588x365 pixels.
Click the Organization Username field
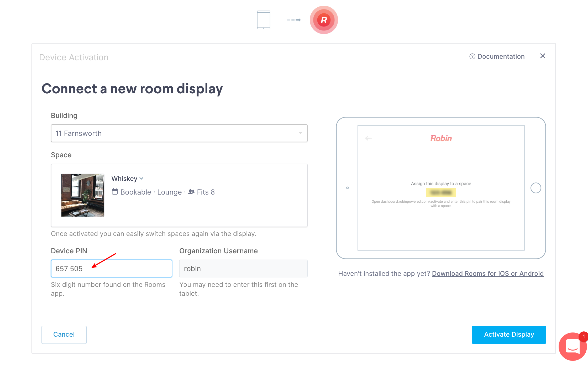click(x=243, y=269)
